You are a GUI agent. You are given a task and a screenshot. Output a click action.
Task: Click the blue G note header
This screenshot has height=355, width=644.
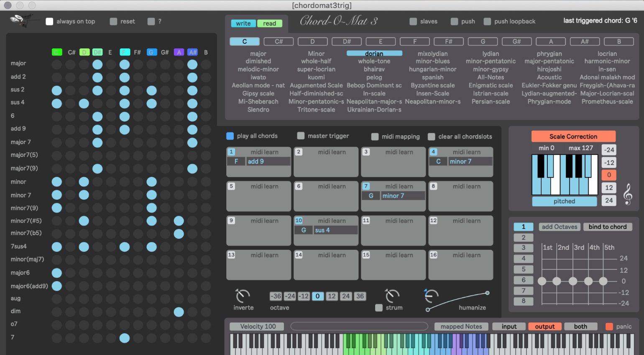151,52
